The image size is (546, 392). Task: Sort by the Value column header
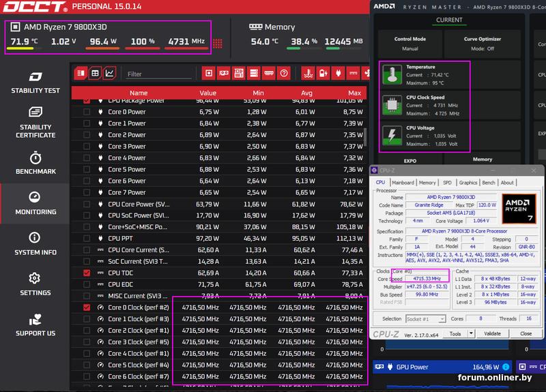(208, 93)
